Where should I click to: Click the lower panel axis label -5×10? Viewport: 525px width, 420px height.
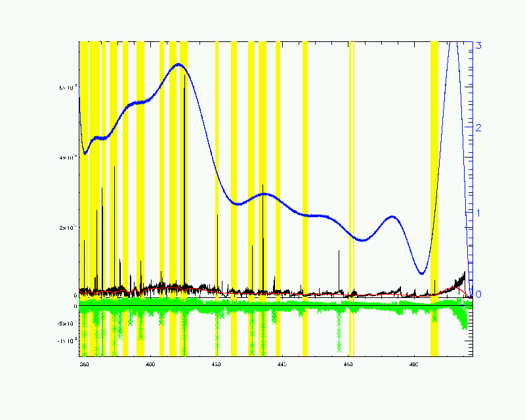[x=67, y=324]
